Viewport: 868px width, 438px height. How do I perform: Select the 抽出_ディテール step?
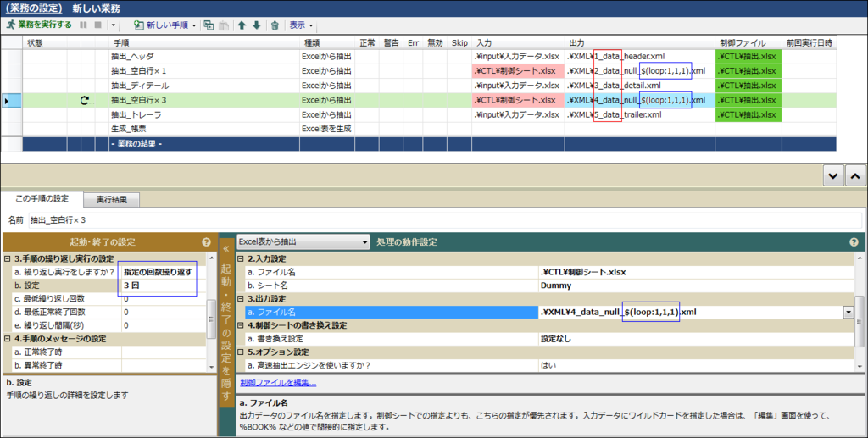click(140, 86)
